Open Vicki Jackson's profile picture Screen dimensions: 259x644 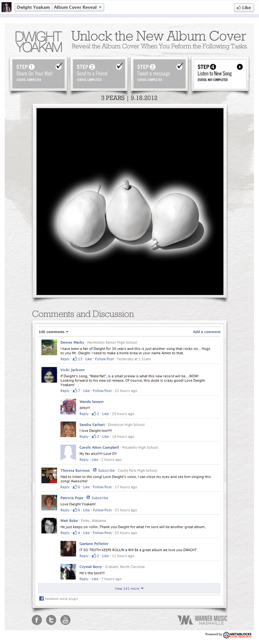point(49,375)
